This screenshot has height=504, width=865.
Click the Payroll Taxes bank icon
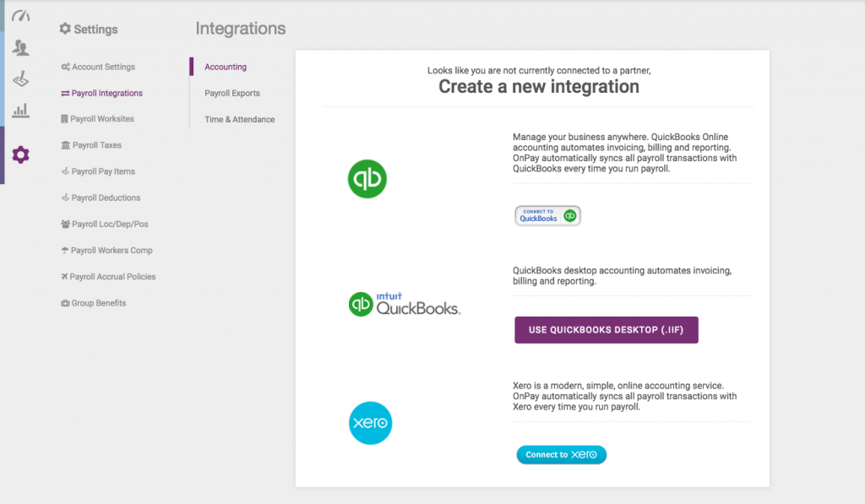(x=66, y=145)
